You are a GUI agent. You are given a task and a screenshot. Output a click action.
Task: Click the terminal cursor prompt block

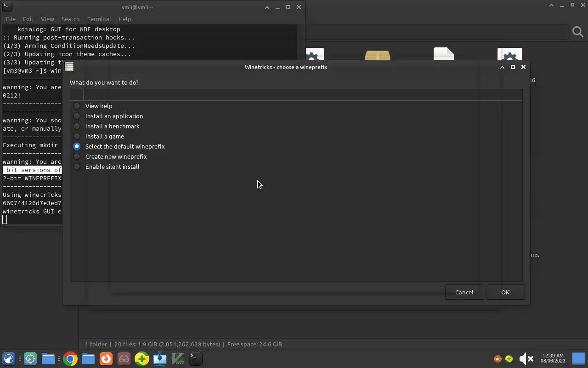5,219
